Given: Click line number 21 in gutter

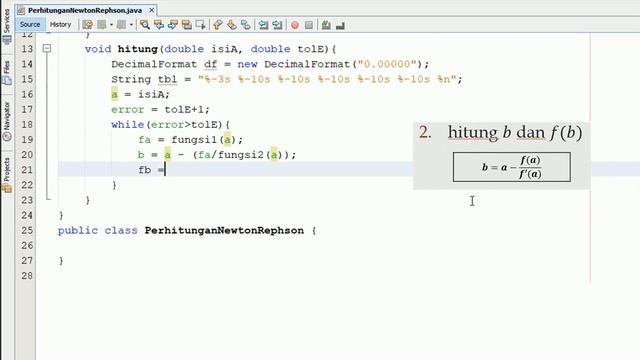Looking at the screenshot, I should pyautogui.click(x=27, y=170).
